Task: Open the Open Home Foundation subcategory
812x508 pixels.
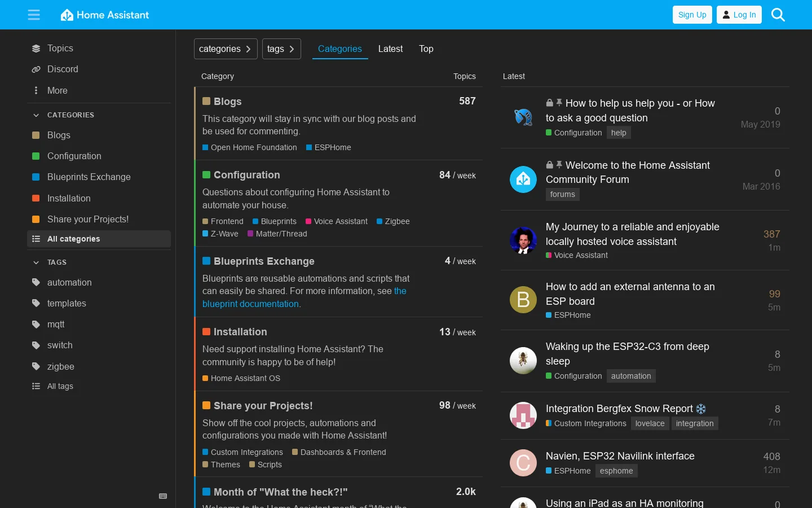Action: coord(250,147)
